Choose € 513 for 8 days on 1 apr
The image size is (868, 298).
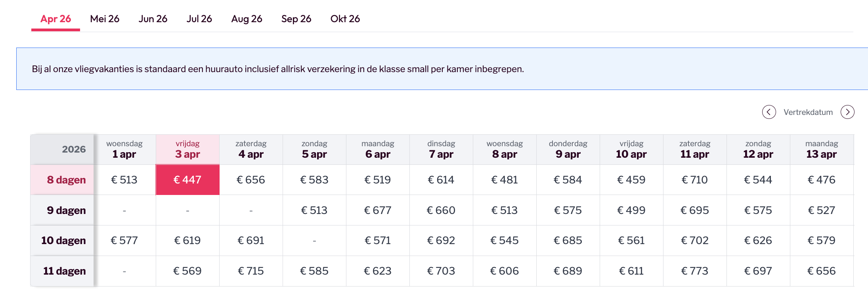tap(124, 180)
